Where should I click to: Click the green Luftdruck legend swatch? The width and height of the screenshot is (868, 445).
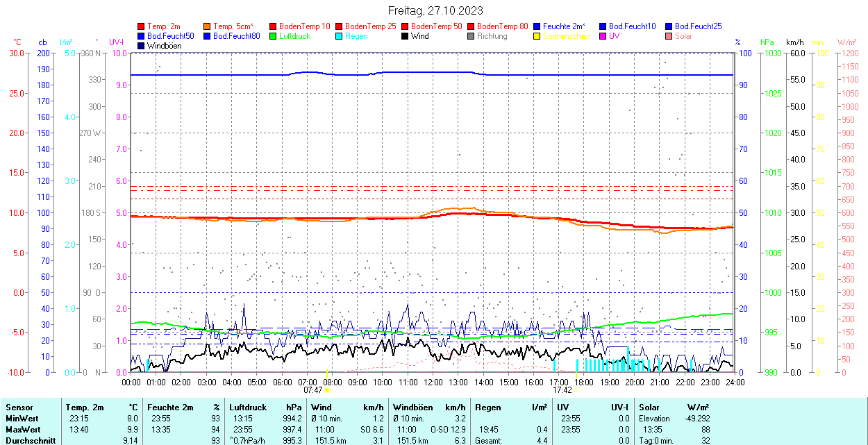coord(273,36)
